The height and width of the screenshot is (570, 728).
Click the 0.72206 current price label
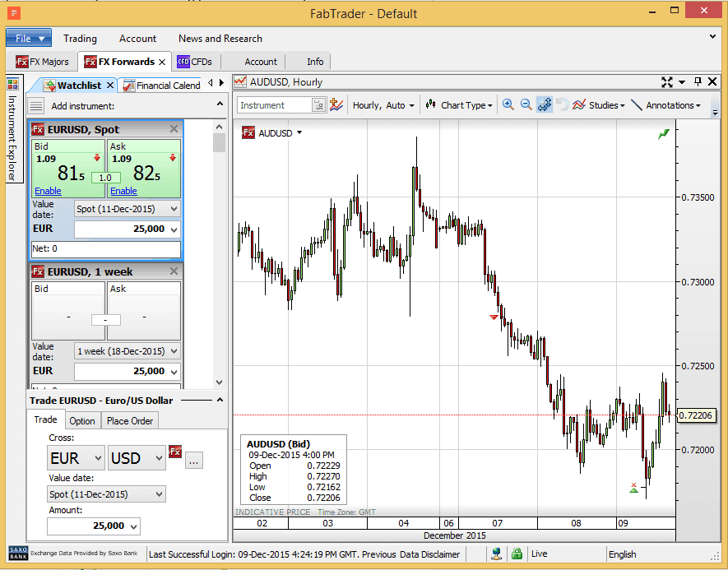tap(695, 415)
